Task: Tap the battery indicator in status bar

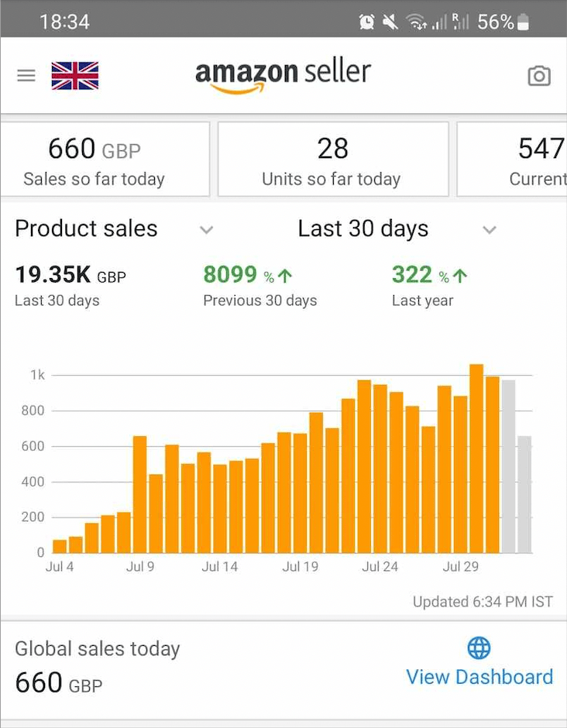Action: pos(523,22)
